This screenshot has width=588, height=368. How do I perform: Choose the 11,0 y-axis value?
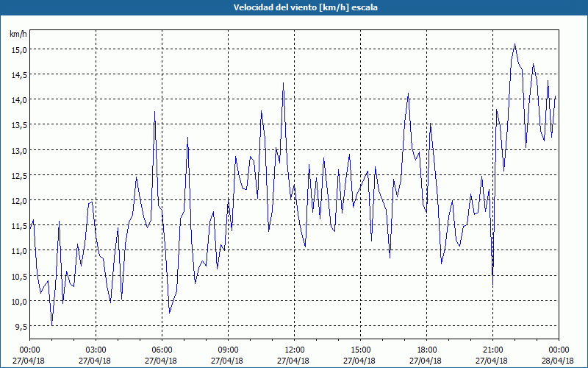[19, 251]
